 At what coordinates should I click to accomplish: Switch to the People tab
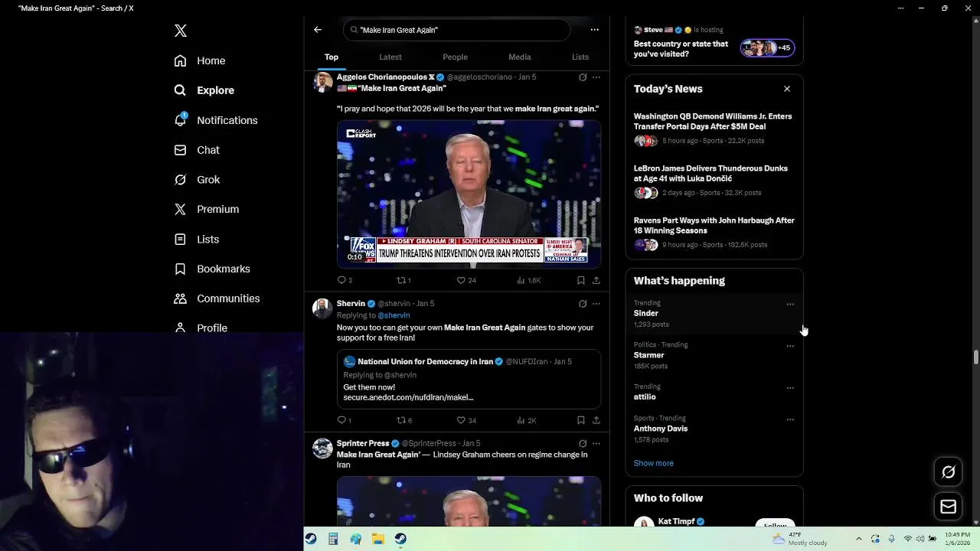(x=455, y=57)
